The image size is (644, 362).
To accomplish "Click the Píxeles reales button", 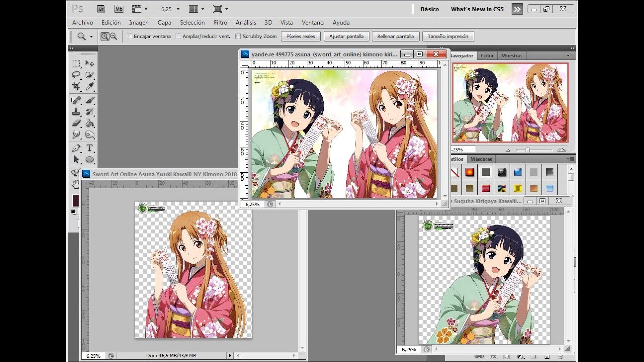I will click(300, 36).
